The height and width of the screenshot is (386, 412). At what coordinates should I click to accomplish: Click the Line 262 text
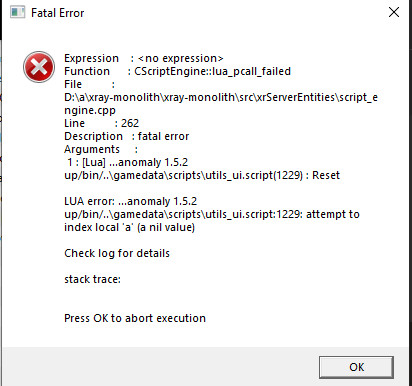(101, 123)
